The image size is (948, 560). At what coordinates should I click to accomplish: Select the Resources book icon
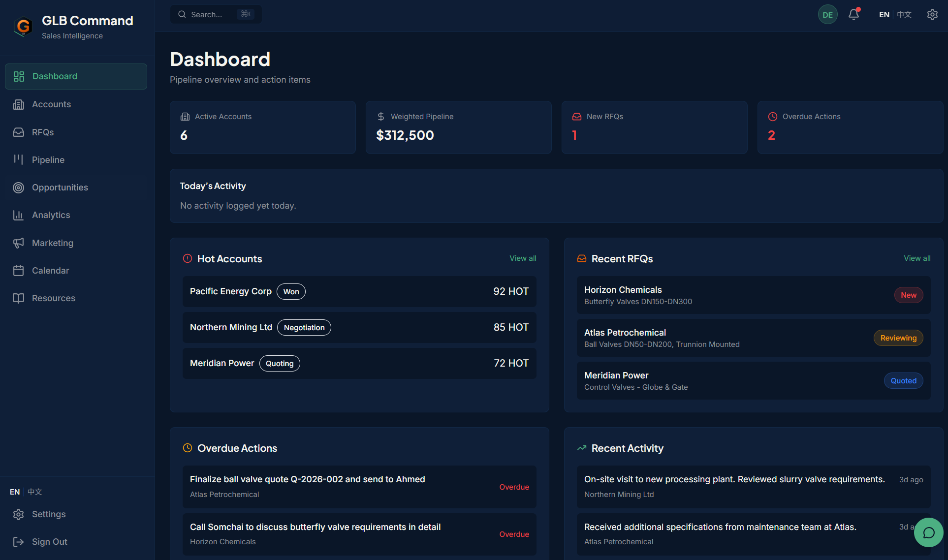[18, 298]
